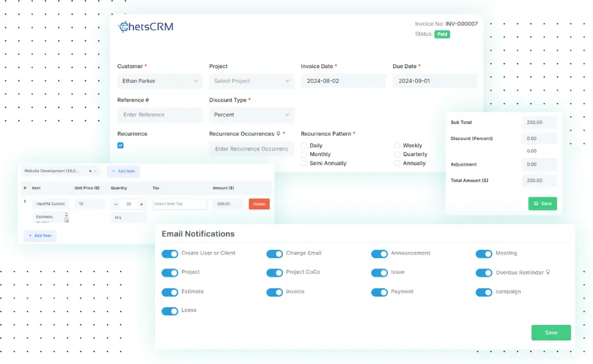Click the plus icon to increase quantity
Image resolution: width=593 pixels, height=364 pixels.
[x=141, y=204]
